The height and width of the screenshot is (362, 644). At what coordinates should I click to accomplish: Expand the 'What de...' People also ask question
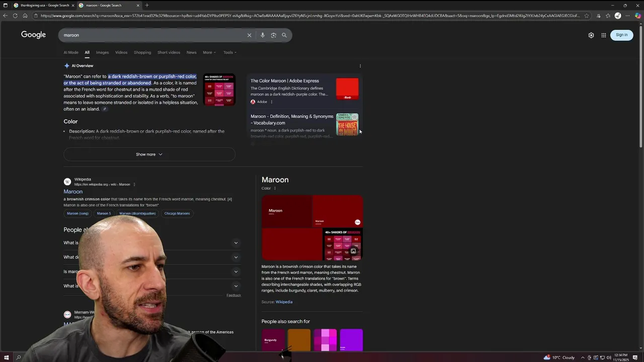click(152, 257)
